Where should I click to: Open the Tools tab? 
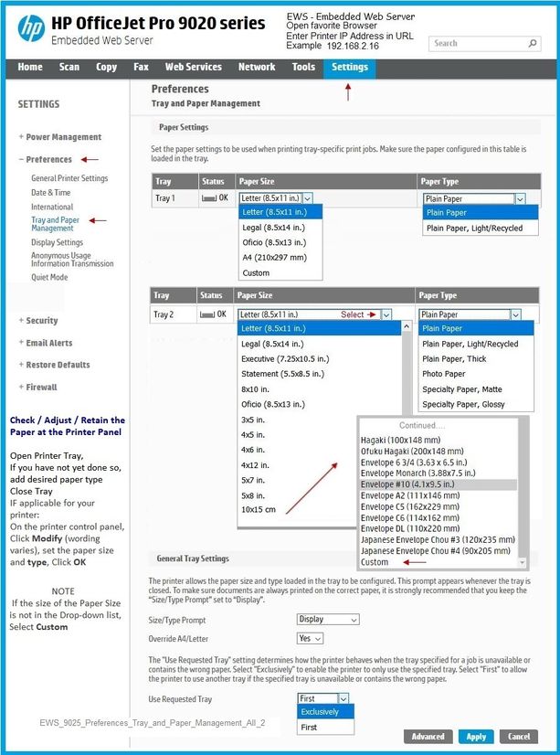pyautogui.click(x=303, y=67)
